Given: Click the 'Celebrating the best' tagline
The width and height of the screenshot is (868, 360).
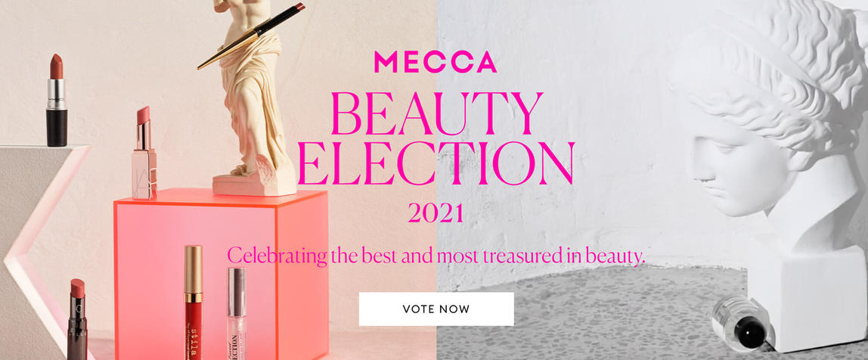Looking at the screenshot, I should (436, 256).
